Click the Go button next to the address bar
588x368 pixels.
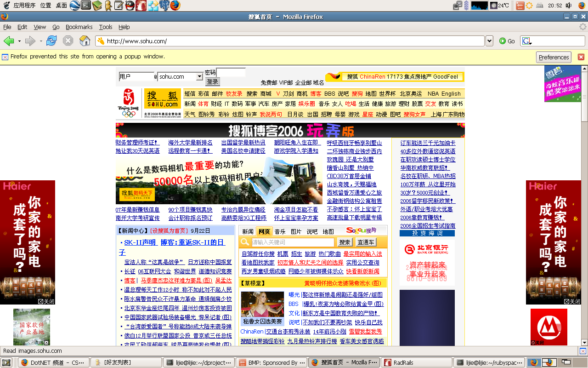click(507, 41)
